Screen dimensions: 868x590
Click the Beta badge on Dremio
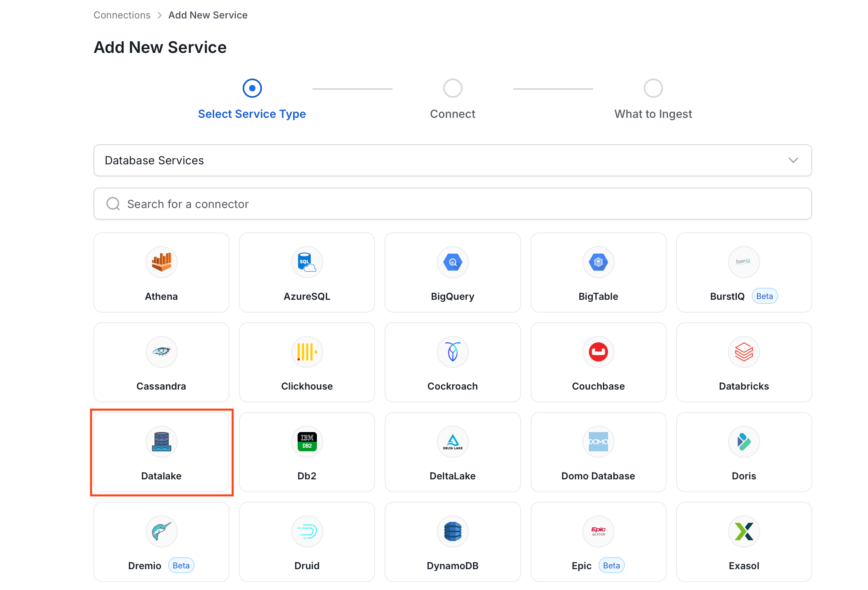pyautogui.click(x=181, y=566)
